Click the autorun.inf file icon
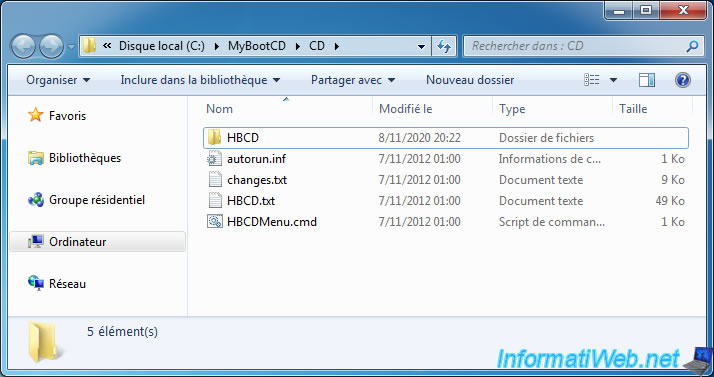 point(214,159)
